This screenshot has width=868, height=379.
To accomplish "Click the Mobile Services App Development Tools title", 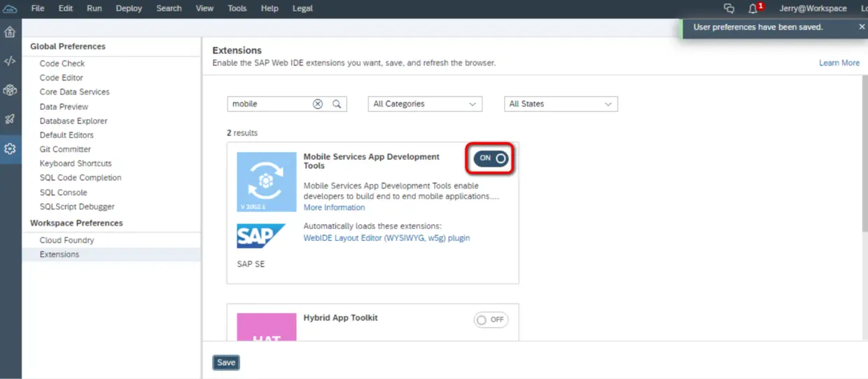I will [372, 161].
